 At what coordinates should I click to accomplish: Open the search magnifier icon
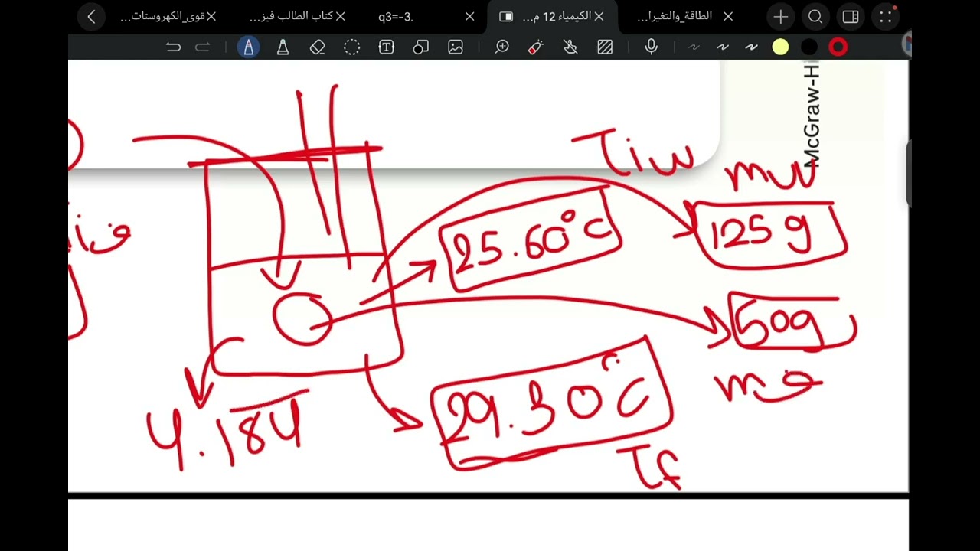pyautogui.click(x=815, y=17)
